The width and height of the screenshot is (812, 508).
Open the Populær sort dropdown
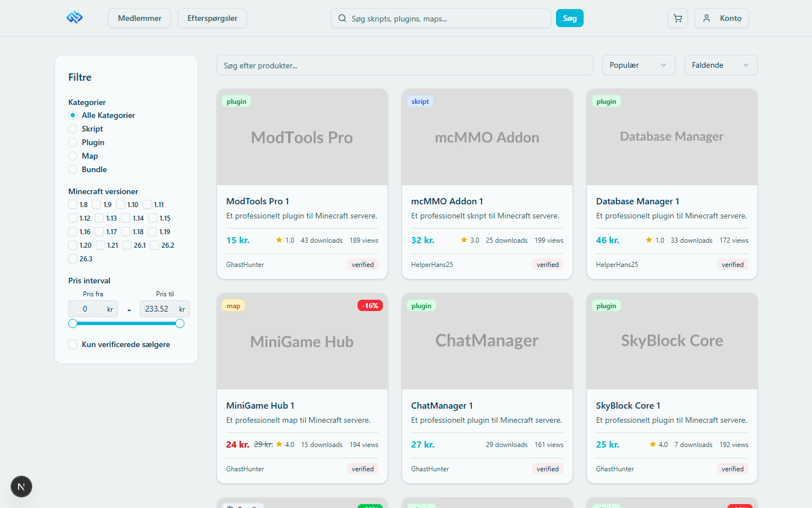tap(638, 65)
